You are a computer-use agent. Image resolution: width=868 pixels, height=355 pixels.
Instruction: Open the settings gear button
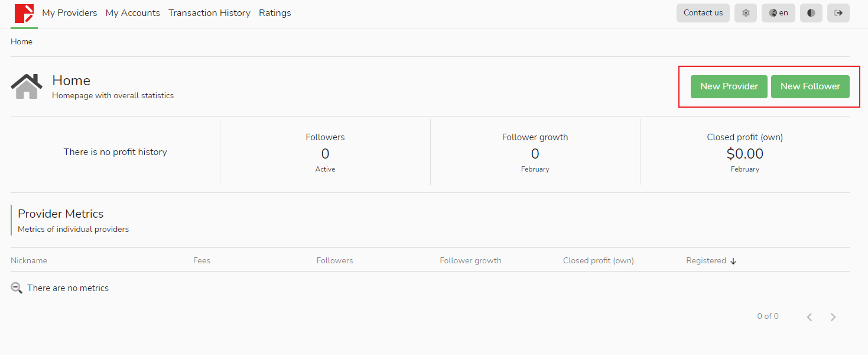click(x=746, y=13)
